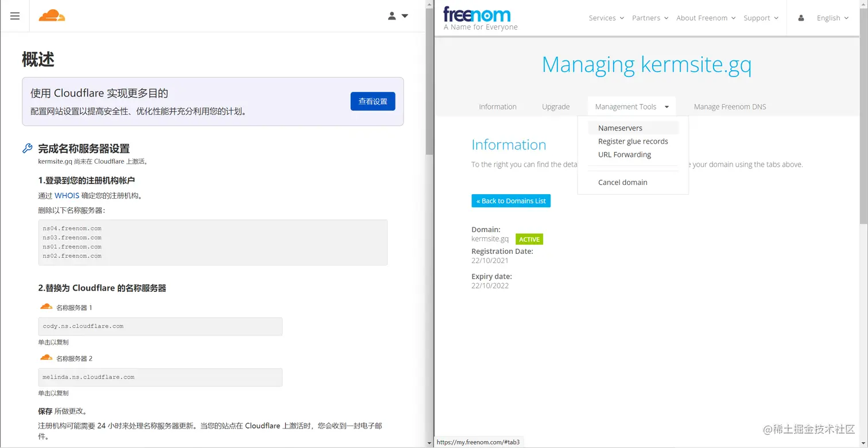Select URL Forwarding menu entry
Screen dimensions: 868x448
[633, 155]
